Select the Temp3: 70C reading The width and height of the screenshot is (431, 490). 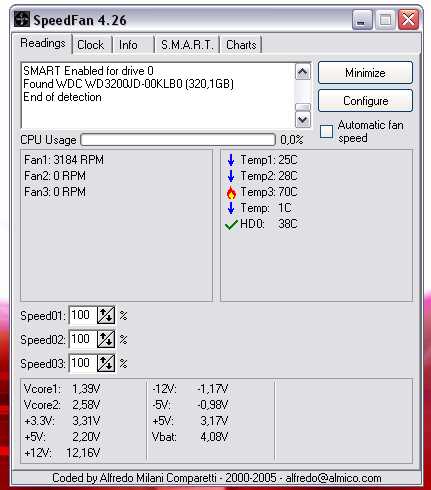tap(269, 192)
